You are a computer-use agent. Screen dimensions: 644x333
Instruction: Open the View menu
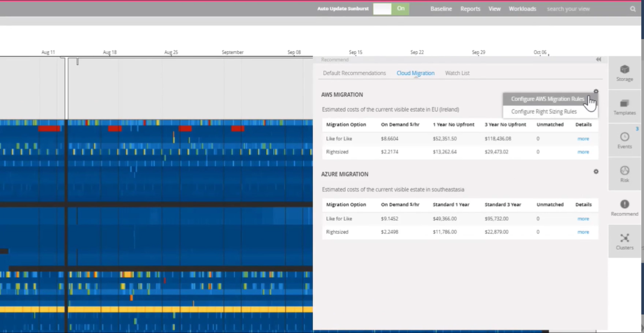pos(495,9)
